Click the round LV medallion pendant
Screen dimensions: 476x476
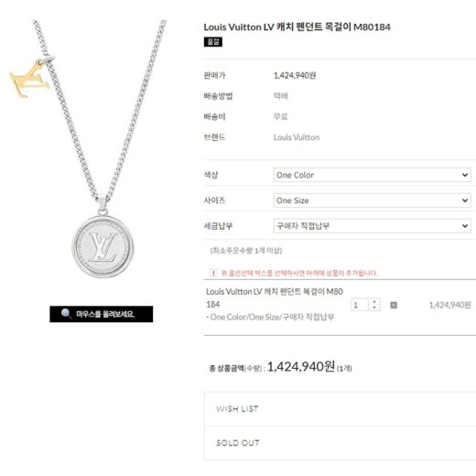pyautogui.click(x=103, y=246)
